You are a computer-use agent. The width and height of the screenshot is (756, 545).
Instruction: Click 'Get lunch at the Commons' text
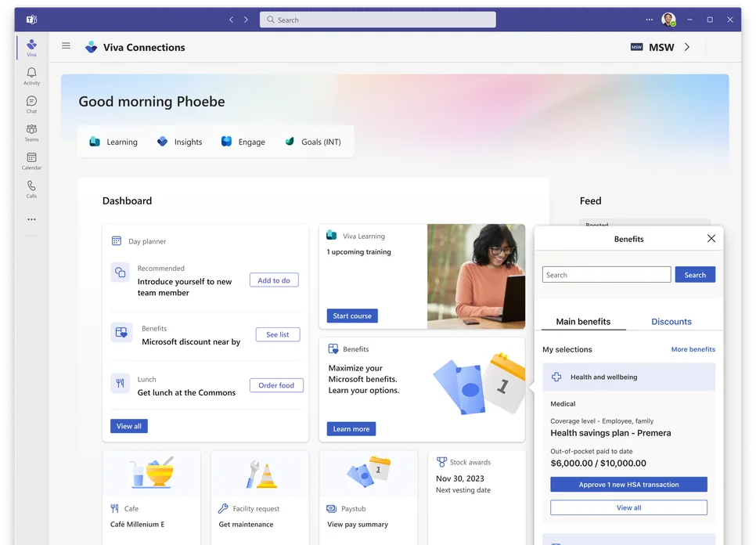click(x=186, y=392)
